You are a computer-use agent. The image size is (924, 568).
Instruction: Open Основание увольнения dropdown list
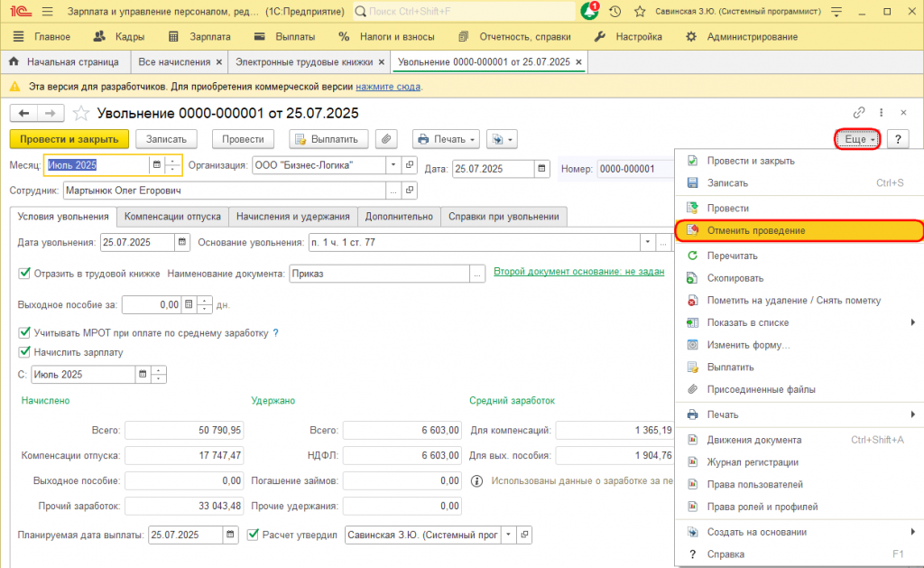coord(648,242)
